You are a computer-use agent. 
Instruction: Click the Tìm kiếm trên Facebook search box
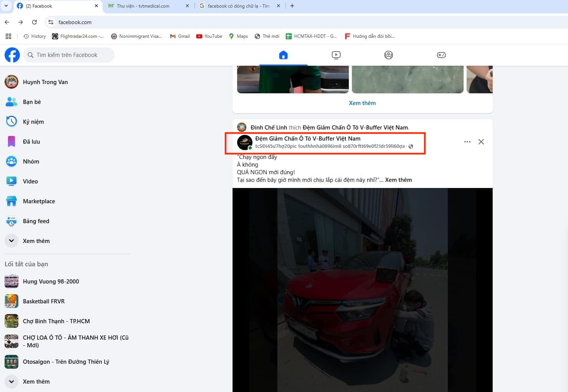coord(69,55)
